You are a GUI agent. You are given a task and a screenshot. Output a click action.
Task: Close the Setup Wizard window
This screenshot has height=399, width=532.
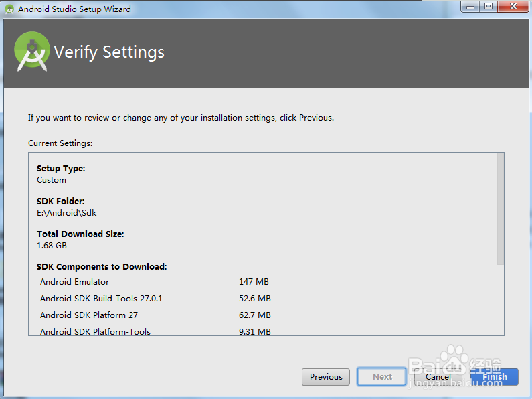[513, 7]
